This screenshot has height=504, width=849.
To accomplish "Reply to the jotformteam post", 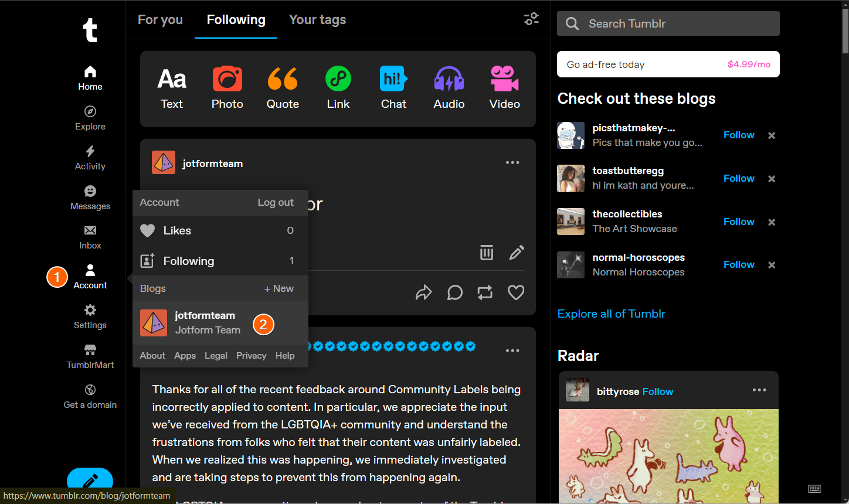I will (x=455, y=292).
